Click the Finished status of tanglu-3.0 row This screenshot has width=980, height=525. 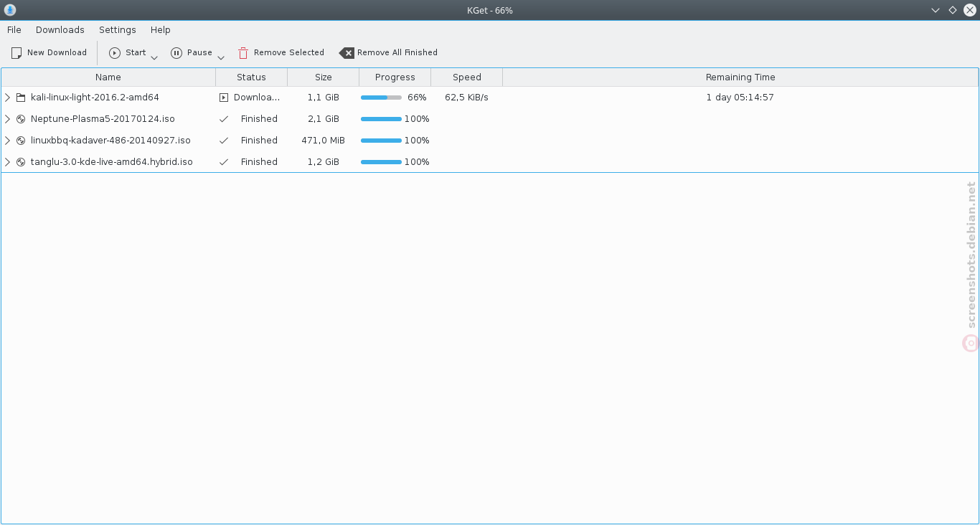pyautogui.click(x=259, y=162)
